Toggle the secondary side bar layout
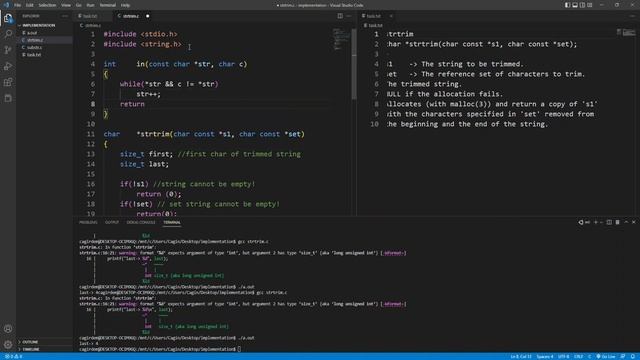 tap(582, 5)
